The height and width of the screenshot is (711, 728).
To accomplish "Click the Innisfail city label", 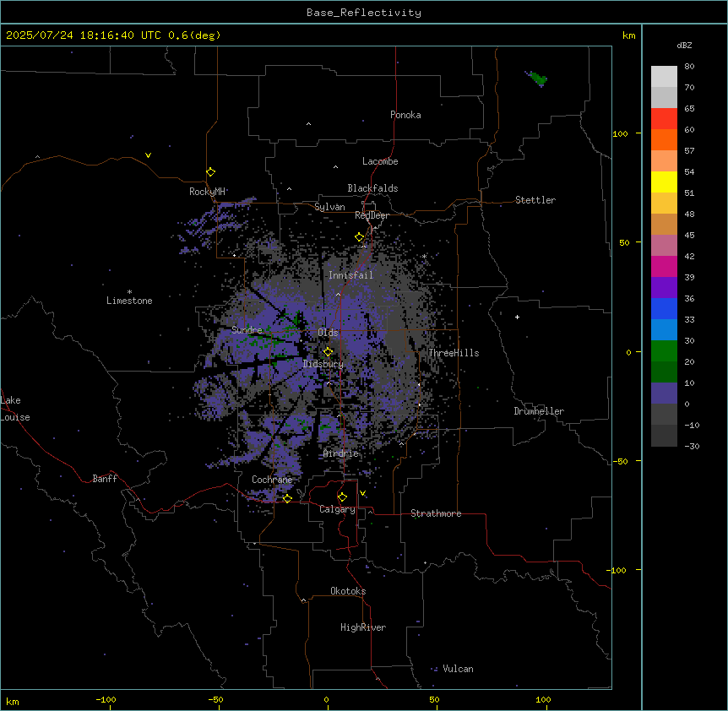I will [x=350, y=275].
